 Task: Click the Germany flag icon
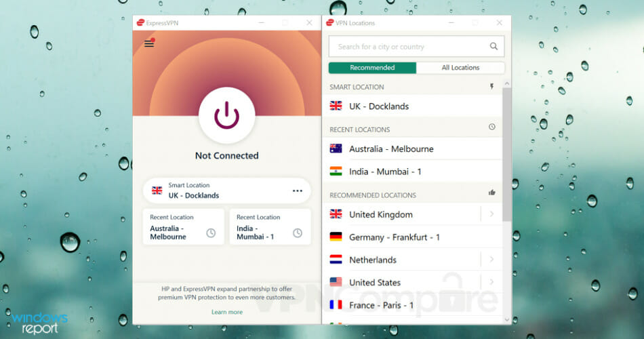336,237
